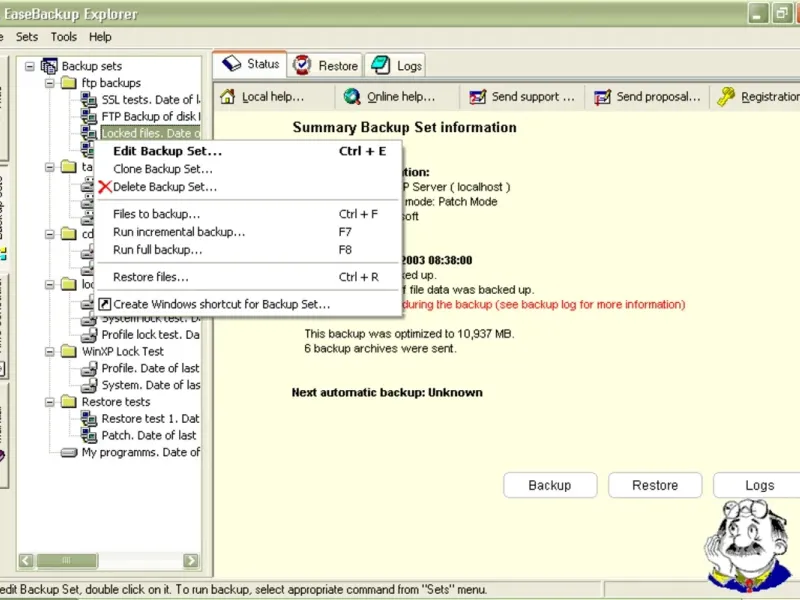Click the Restore button at bottom

655,485
